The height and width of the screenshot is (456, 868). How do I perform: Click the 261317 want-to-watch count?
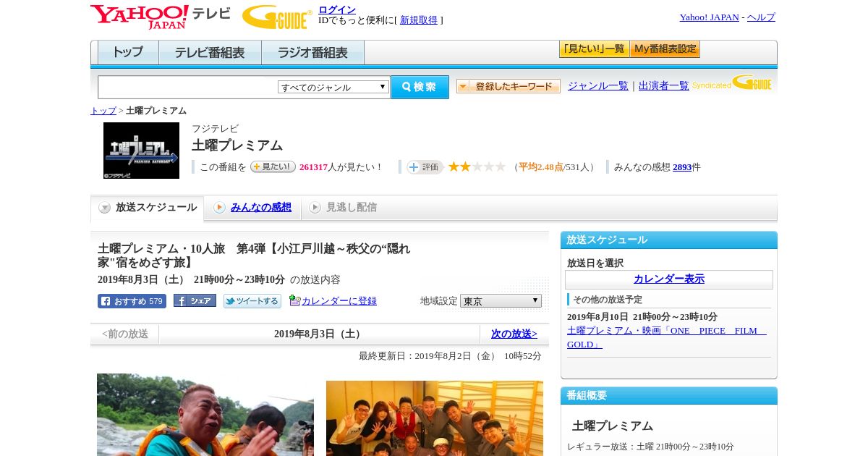[314, 167]
